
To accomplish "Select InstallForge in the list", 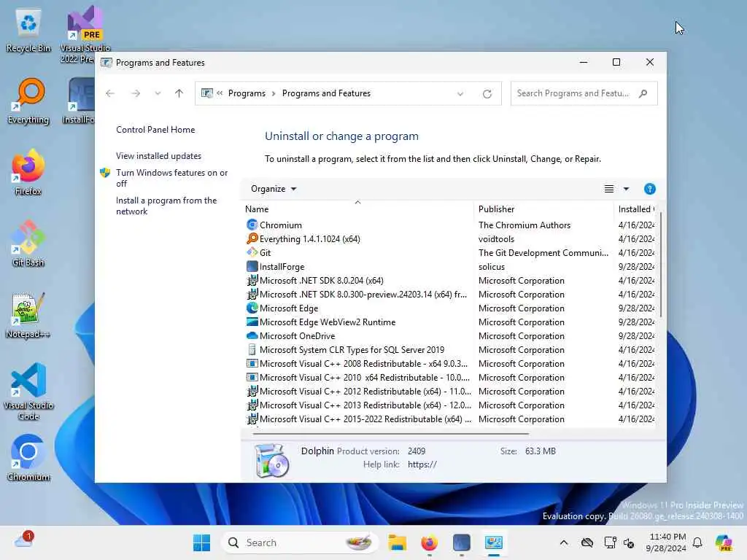I will 449,267.
